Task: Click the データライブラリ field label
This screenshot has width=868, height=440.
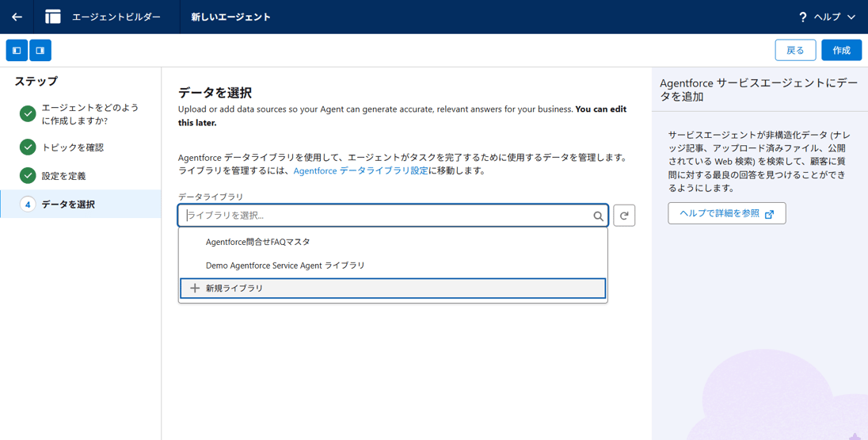Action: 211,197
